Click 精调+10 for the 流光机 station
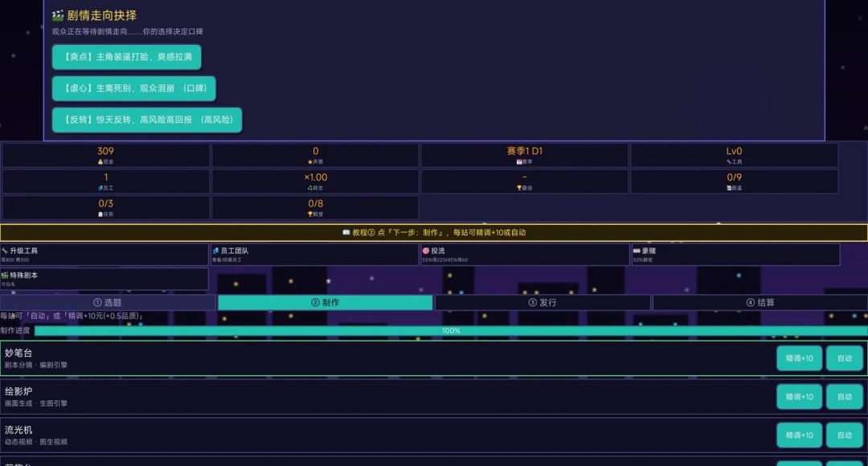The image size is (868, 466). [x=800, y=435]
